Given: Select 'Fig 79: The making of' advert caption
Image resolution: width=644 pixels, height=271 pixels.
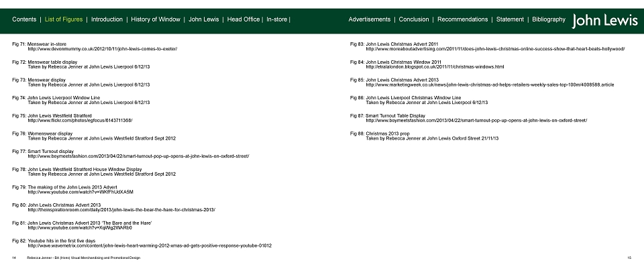Looking at the screenshot, I should click(65, 187).
